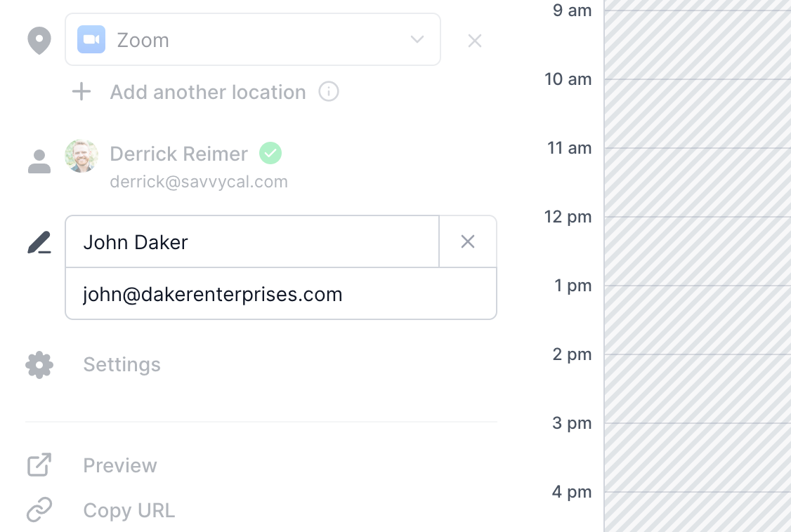This screenshot has width=791, height=532.
Task: Click the pencil edit icon next to John Daker
Action: pos(39,242)
